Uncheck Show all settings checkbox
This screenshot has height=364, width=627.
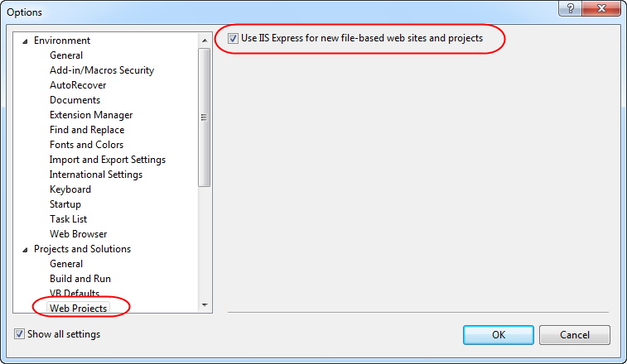coord(20,334)
